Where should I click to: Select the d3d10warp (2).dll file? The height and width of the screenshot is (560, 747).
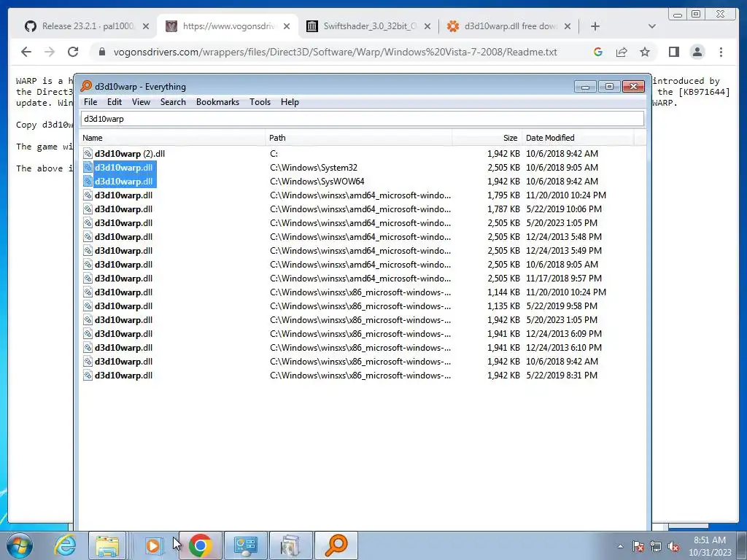click(x=130, y=154)
